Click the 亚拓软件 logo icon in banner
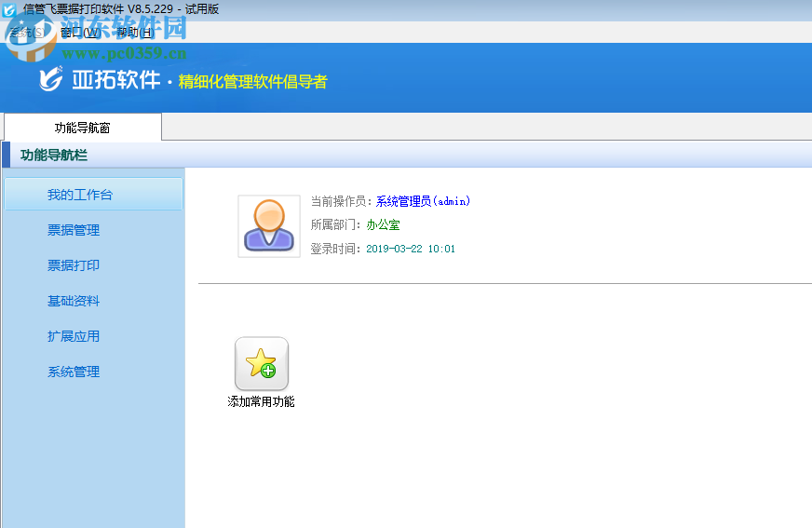 [51, 78]
